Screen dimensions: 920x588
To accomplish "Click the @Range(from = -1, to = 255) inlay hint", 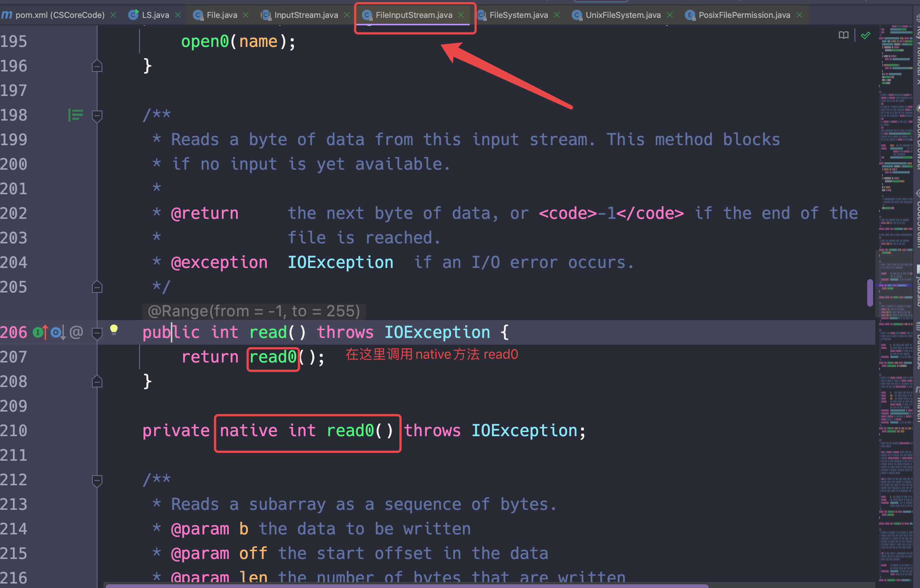I will [254, 311].
